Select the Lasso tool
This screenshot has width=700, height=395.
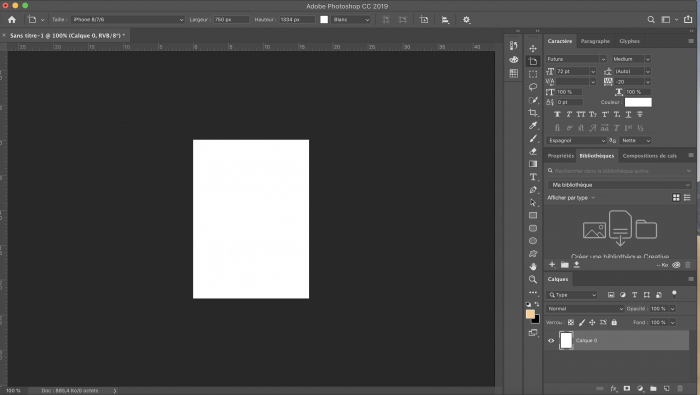[x=533, y=87]
